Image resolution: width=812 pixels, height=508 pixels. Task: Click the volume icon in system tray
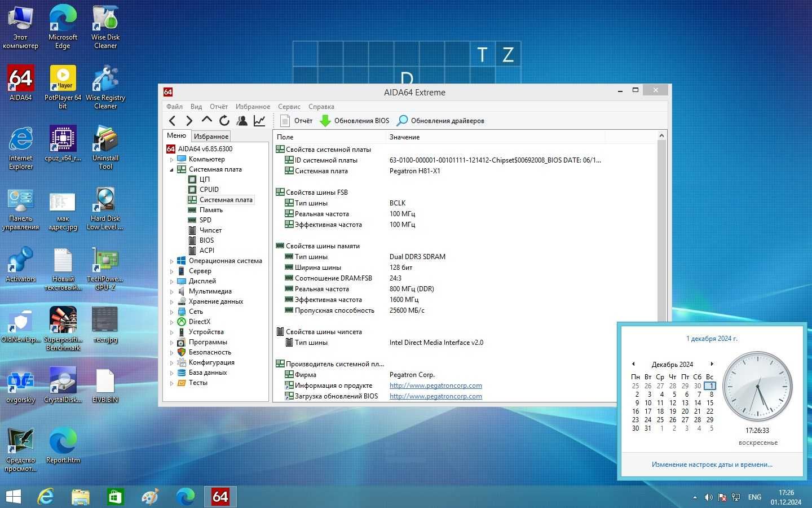click(x=709, y=497)
